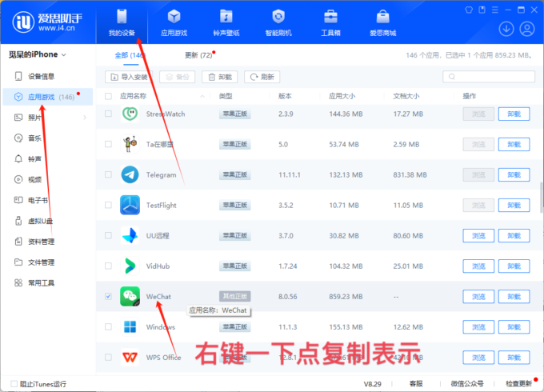Viewport: 544px width, 392px height.
Task: Click the VidHub app icon
Action: coord(130,266)
